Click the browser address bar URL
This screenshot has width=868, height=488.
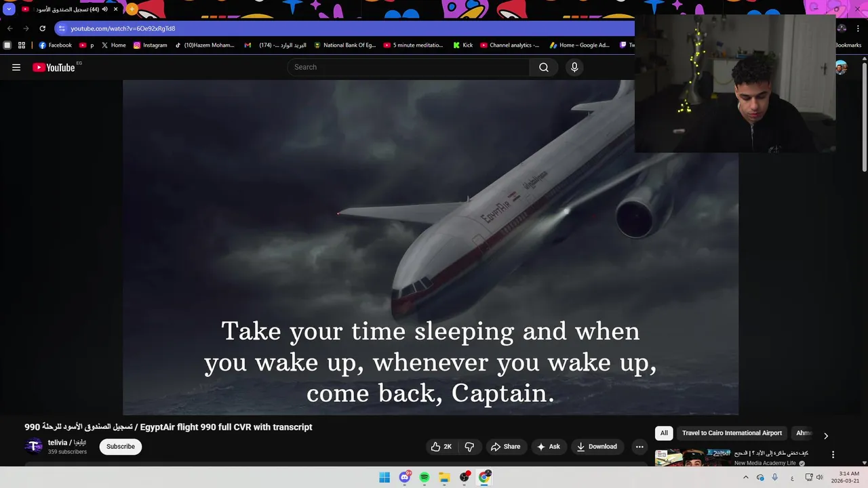pyautogui.click(x=123, y=28)
